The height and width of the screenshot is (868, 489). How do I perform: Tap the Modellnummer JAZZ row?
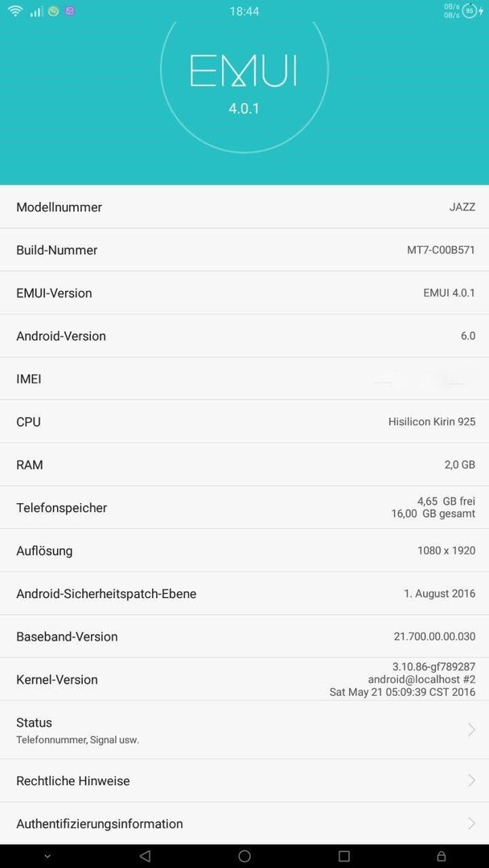tap(244, 207)
